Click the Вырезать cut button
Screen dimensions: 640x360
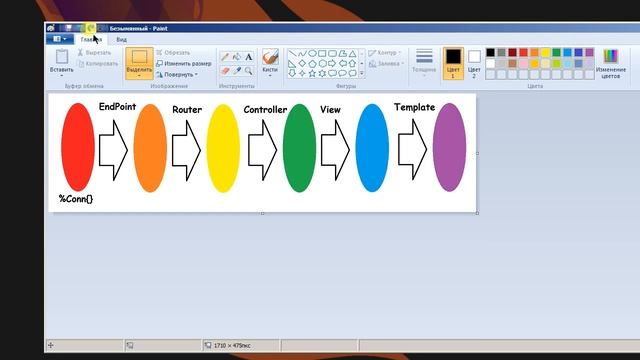coord(94,53)
